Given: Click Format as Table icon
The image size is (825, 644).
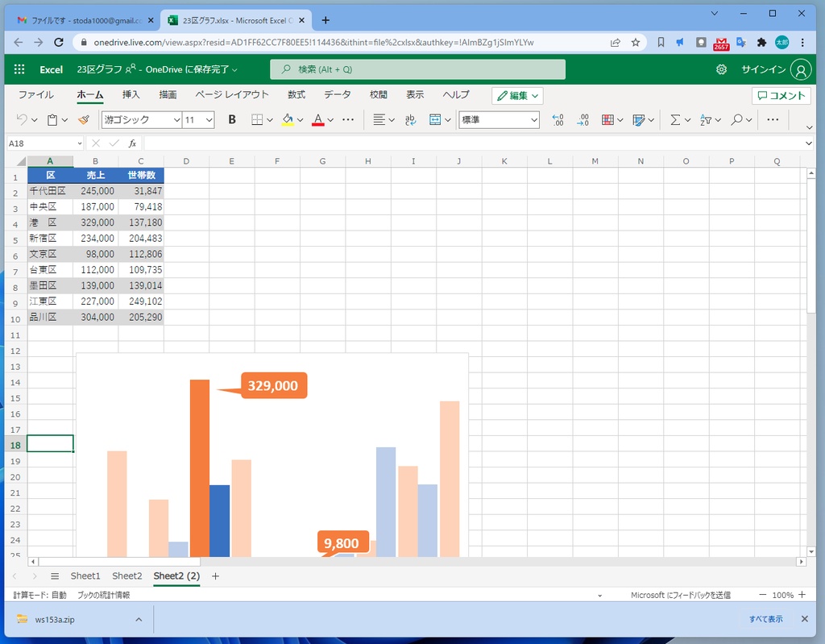Looking at the screenshot, I should click(x=639, y=119).
